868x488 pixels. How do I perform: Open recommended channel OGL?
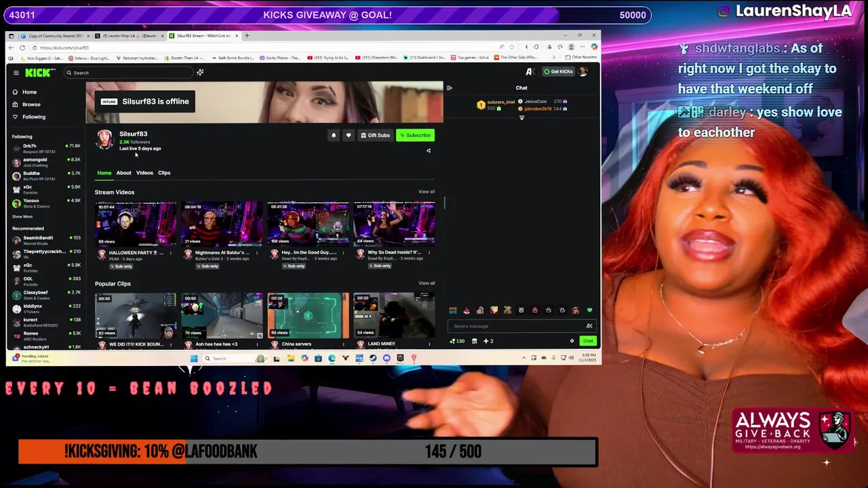46,281
